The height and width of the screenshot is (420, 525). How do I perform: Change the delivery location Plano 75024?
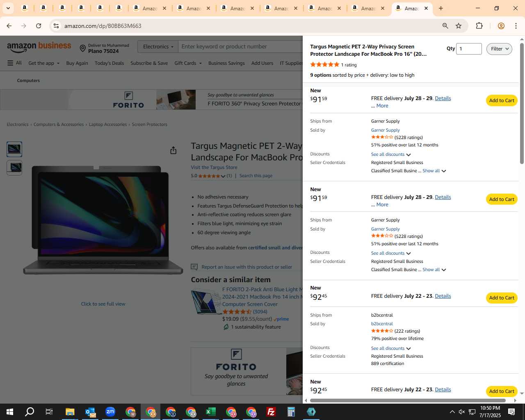[x=104, y=48]
